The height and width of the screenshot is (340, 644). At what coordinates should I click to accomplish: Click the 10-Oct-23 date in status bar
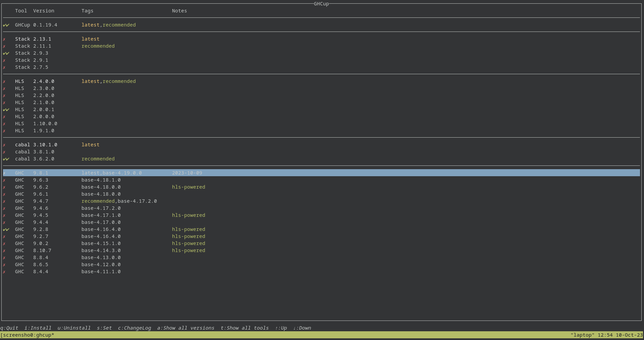click(x=629, y=335)
